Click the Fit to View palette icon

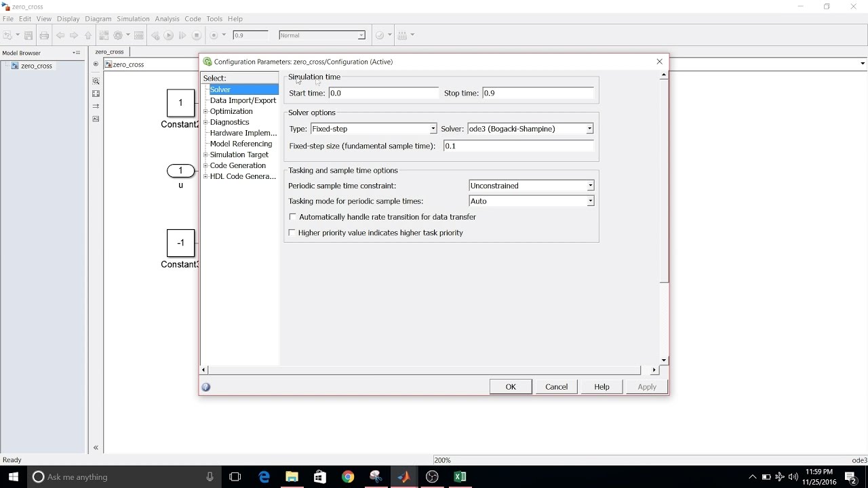[96, 94]
